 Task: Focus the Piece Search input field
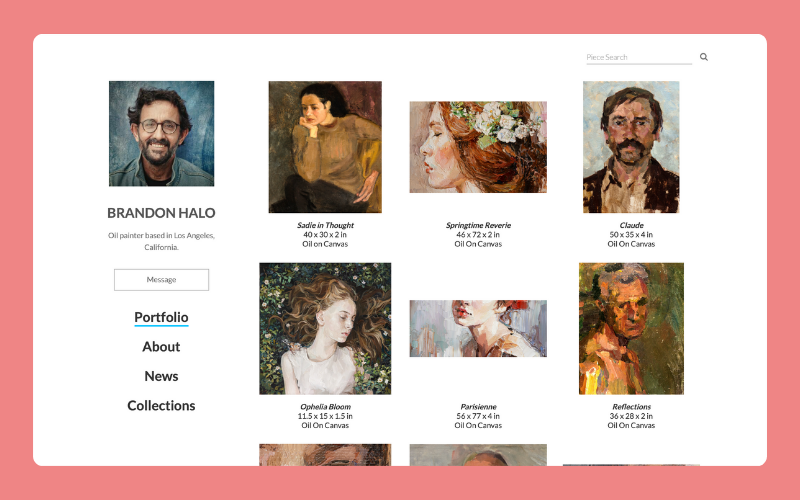pos(639,57)
